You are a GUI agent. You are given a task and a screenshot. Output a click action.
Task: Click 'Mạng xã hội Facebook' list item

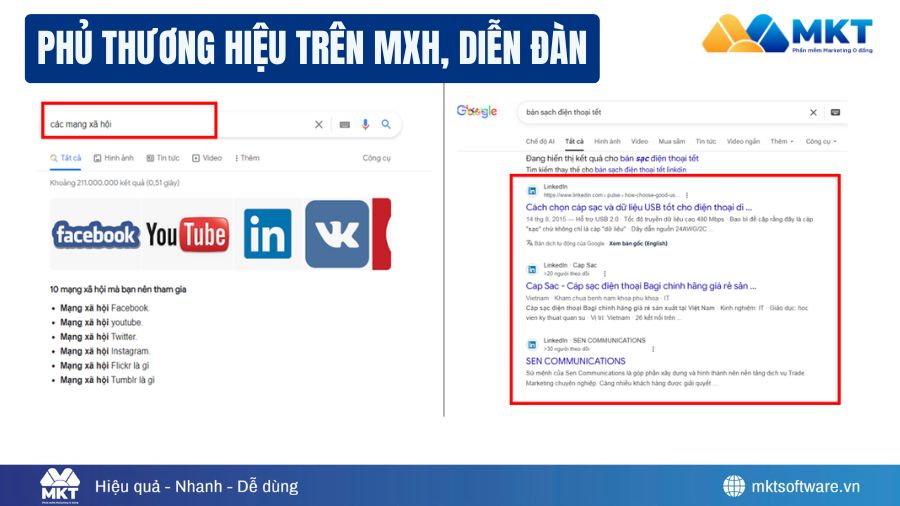104,308
